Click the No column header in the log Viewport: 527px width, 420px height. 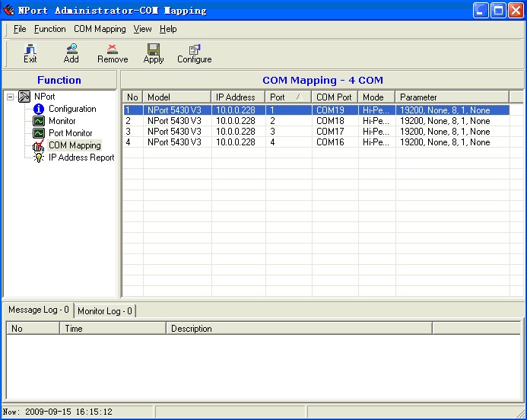[x=33, y=328]
